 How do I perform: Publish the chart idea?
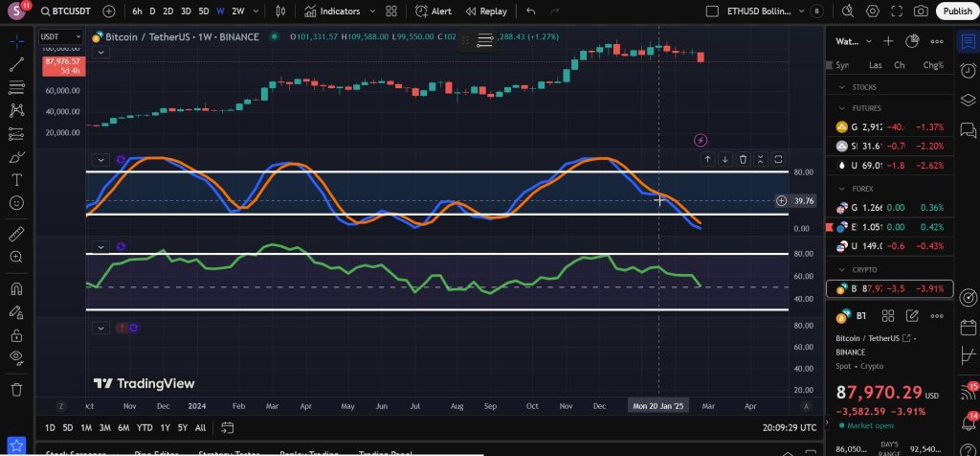(x=957, y=11)
